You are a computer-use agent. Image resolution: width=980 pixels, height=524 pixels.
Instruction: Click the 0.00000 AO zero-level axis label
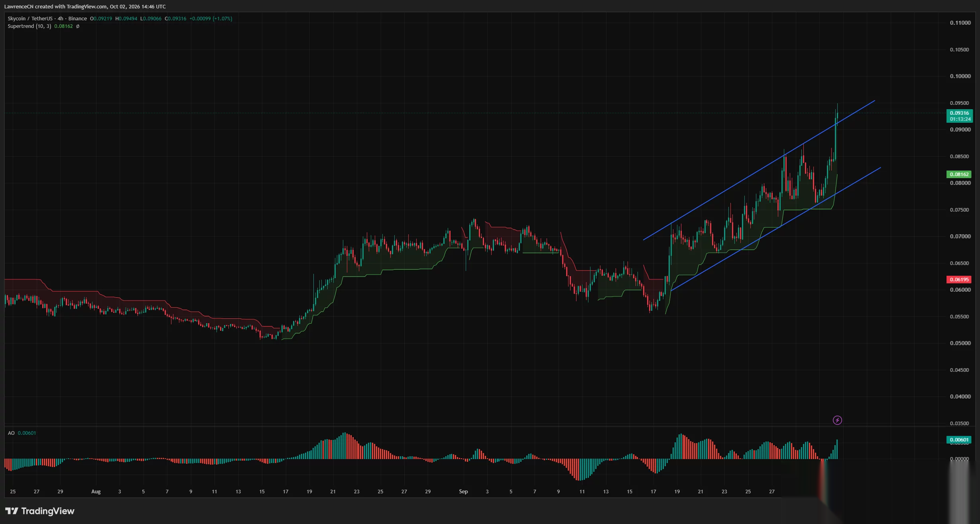coord(960,459)
